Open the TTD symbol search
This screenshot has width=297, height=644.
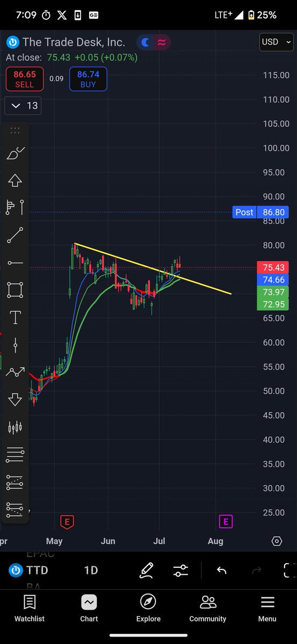pyautogui.click(x=28, y=570)
